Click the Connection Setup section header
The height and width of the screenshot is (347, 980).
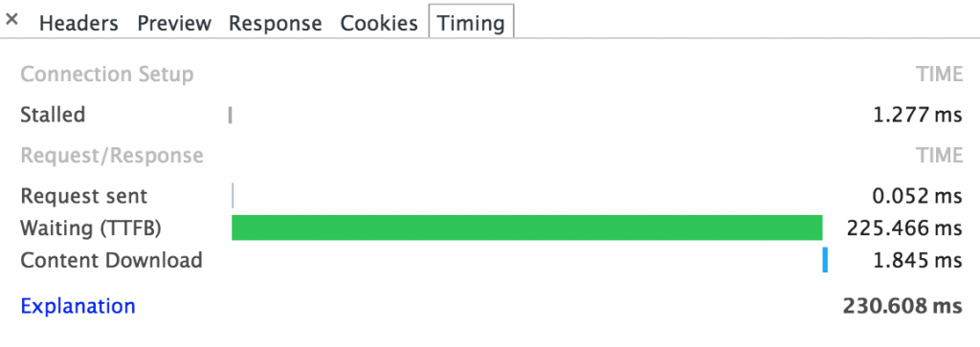coord(107,75)
